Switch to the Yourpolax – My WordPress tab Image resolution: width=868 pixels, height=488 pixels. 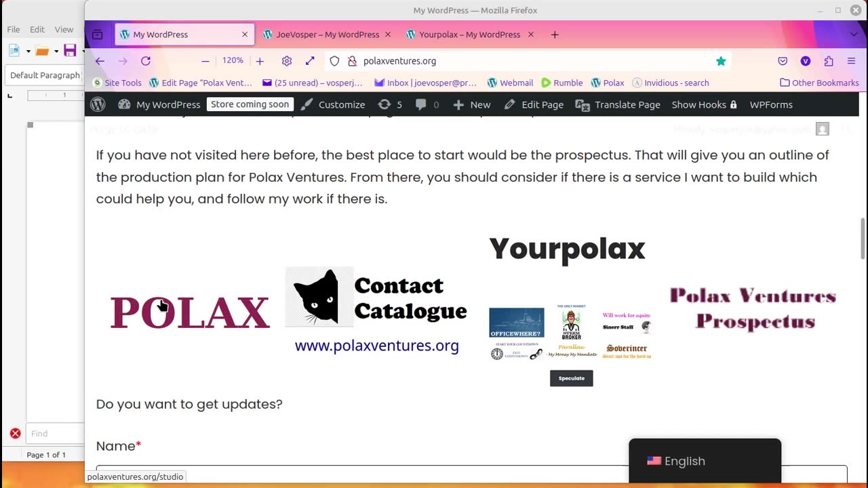(x=469, y=35)
